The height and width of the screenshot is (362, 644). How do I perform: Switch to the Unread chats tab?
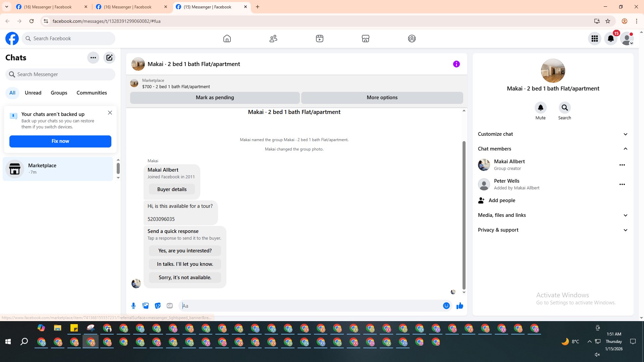[33, 93]
